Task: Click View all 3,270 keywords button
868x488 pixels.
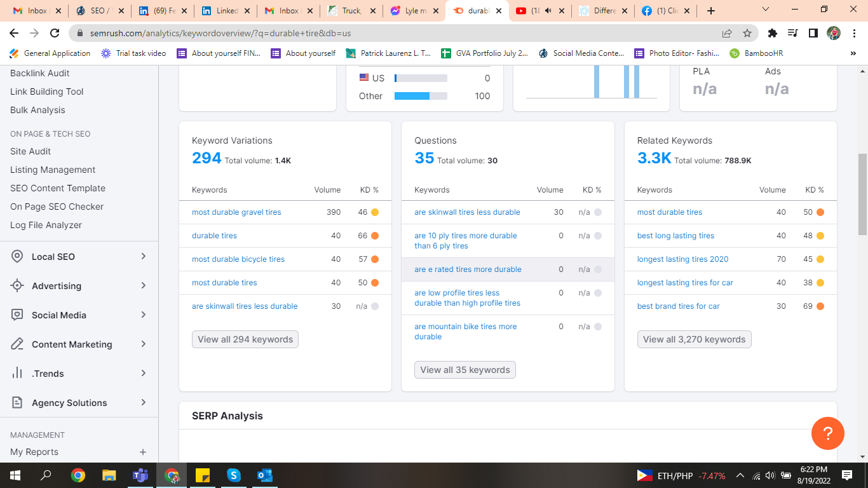Action: (695, 339)
